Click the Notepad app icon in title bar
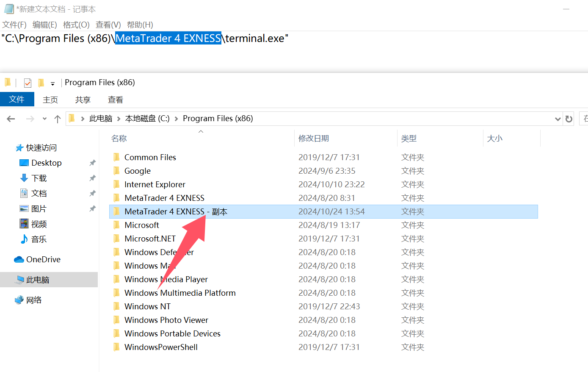Image resolution: width=588 pixels, height=372 pixels. point(8,9)
